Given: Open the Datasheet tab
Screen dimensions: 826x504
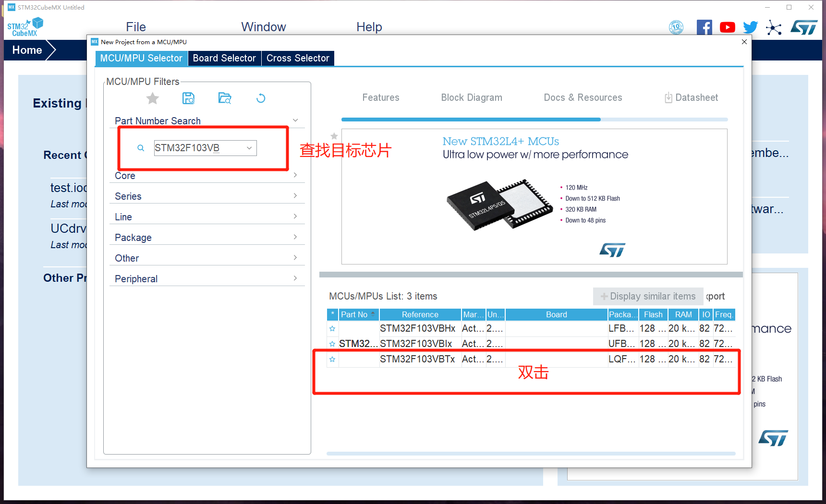Looking at the screenshot, I should point(692,97).
